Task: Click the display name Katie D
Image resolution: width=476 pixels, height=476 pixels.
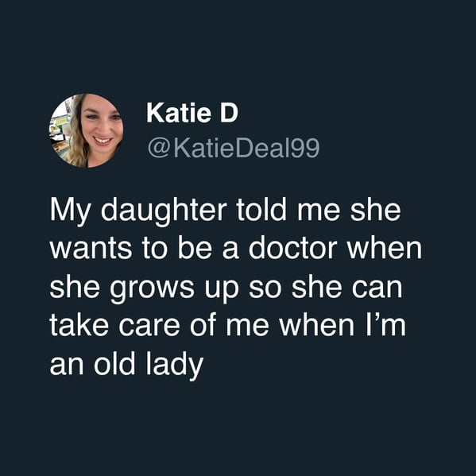Action: tap(192, 113)
